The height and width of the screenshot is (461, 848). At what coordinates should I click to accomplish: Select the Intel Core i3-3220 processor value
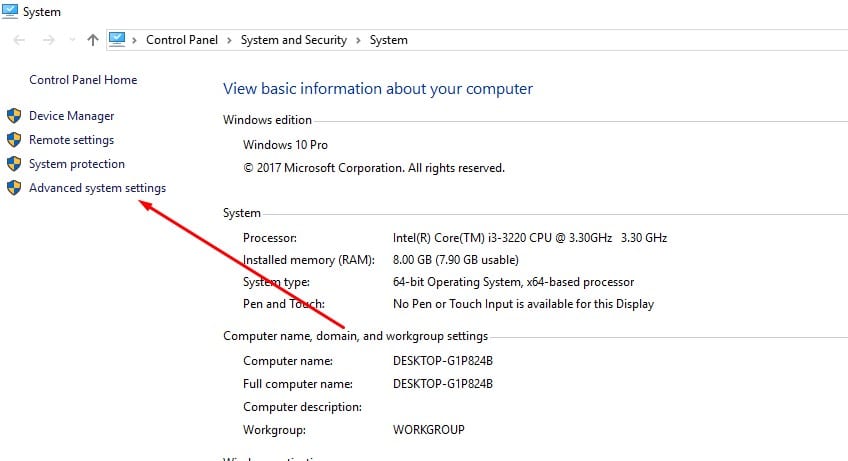pos(530,238)
